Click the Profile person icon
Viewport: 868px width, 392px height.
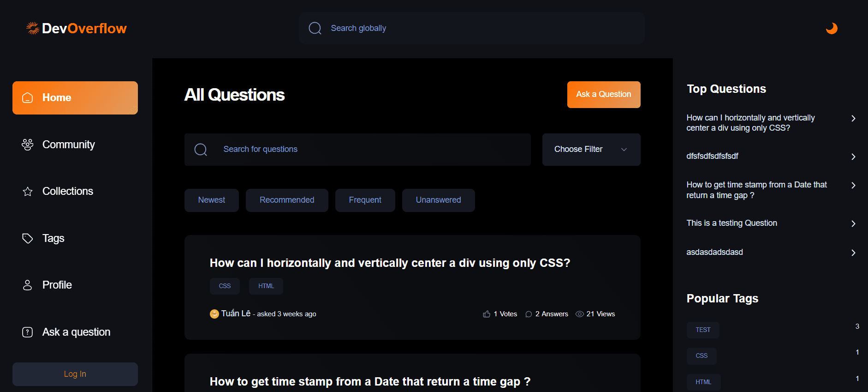click(28, 285)
